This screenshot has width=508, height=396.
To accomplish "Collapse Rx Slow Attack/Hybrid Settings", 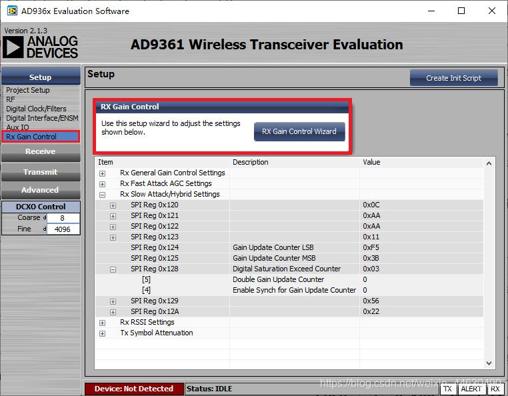I will coord(102,195).
